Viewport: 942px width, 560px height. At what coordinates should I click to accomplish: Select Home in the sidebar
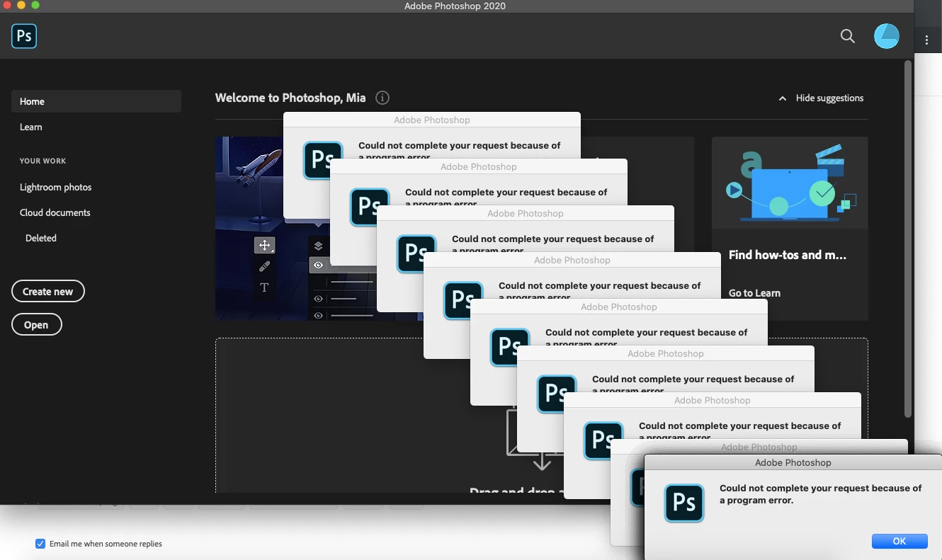coord(96,101)
